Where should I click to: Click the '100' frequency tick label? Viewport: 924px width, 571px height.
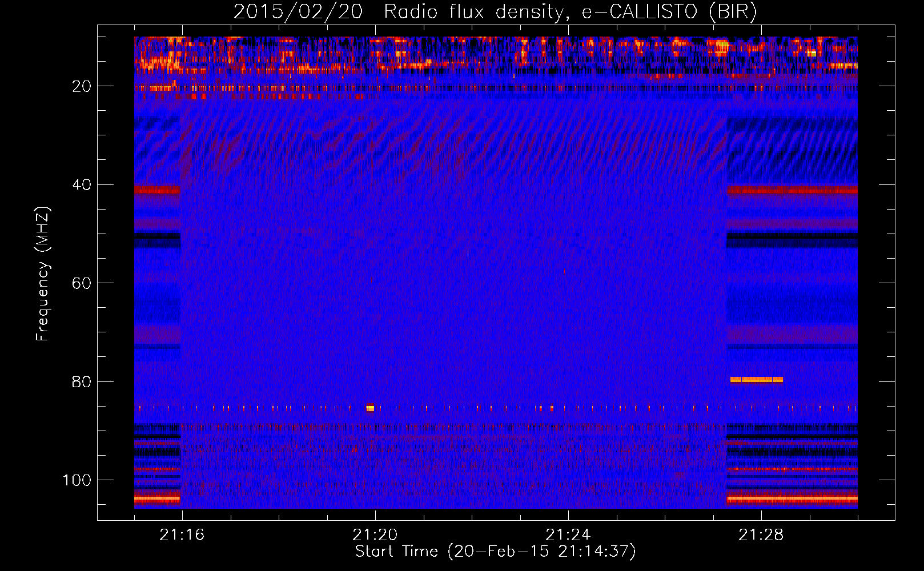77,480
